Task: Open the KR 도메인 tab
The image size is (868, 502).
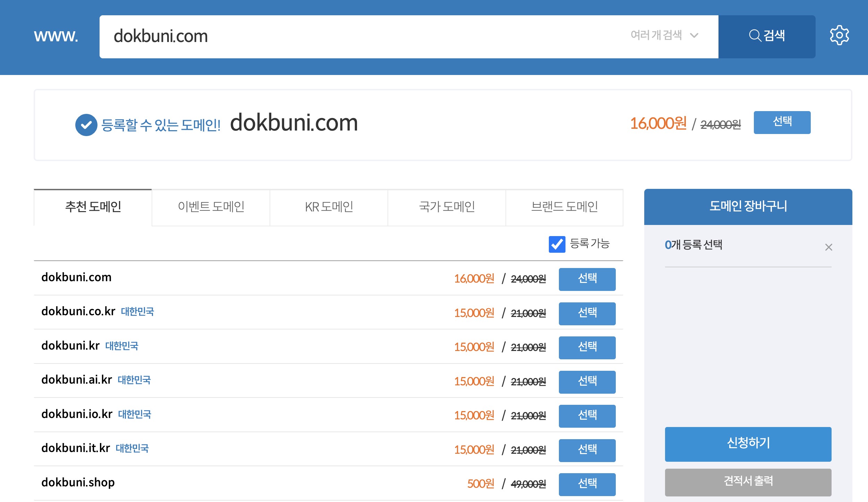Action: click(329, 207)
